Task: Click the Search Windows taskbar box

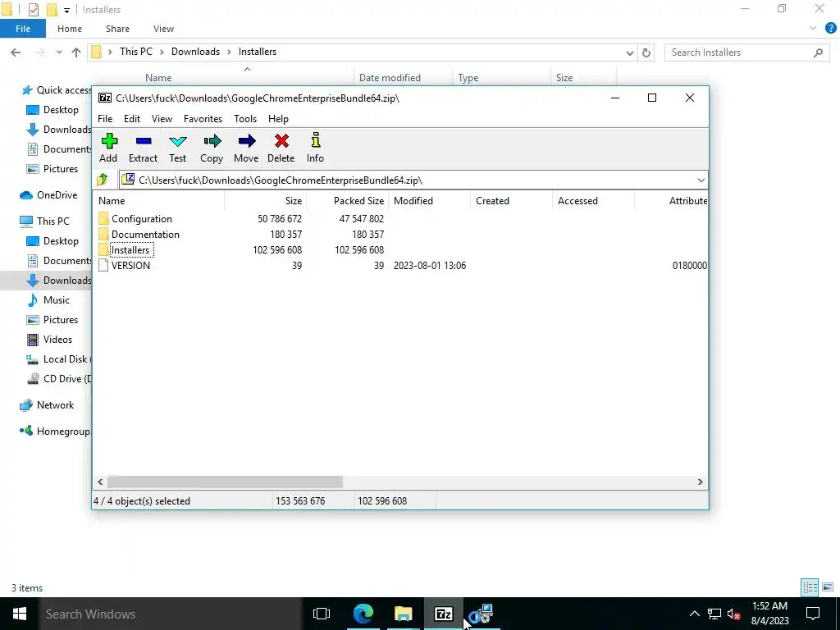Action: 171,614
